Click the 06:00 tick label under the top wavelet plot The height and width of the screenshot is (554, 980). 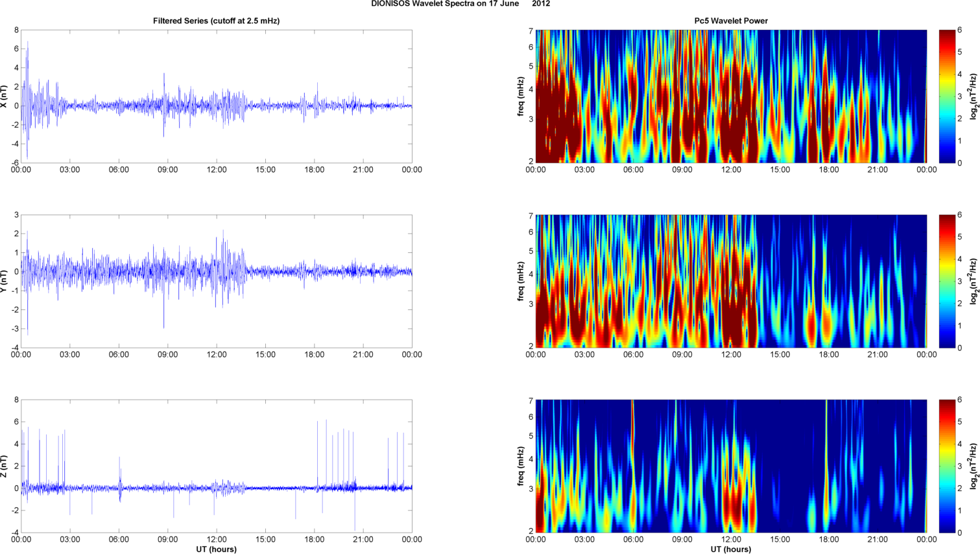(x=634, y=170)
